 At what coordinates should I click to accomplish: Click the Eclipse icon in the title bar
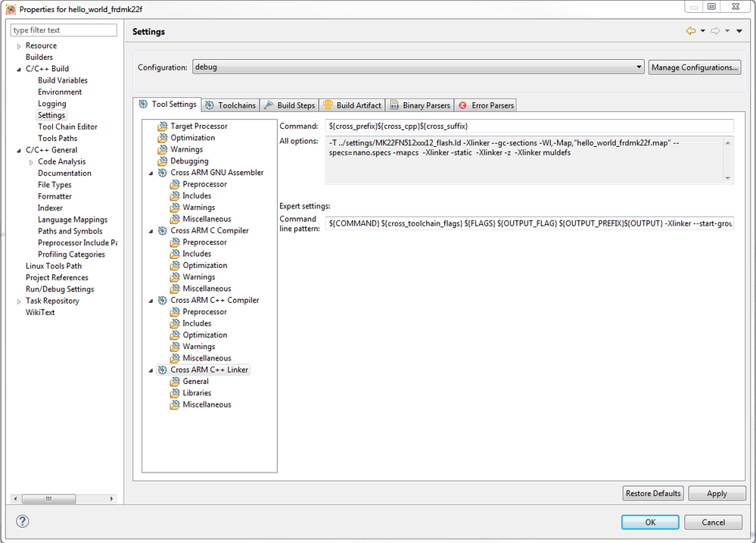pyautogui.click(x=11, y=9)
